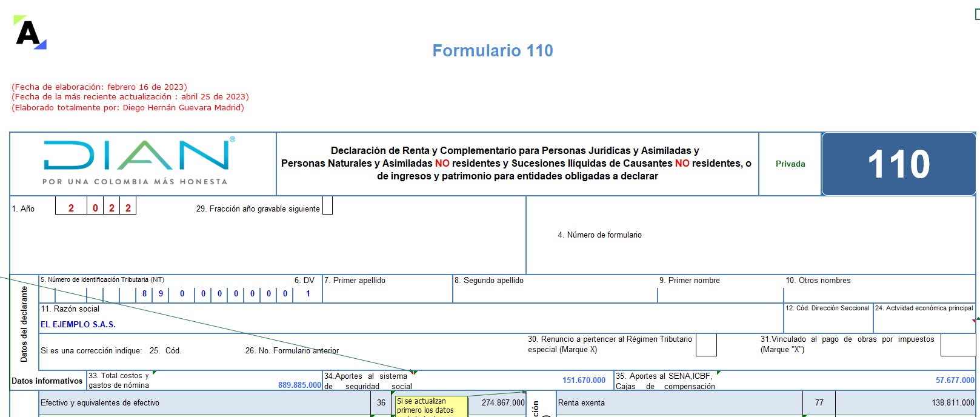The image size is (980, 417).
Task: Click the Fecha de elaboración red note
Action: pyautogui.click(x=99, y=87)
